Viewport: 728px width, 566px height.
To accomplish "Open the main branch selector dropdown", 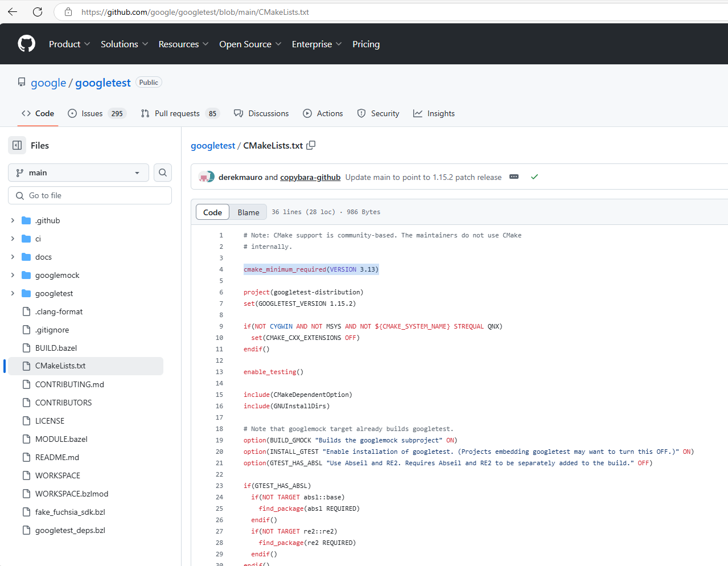I will 79,173.
